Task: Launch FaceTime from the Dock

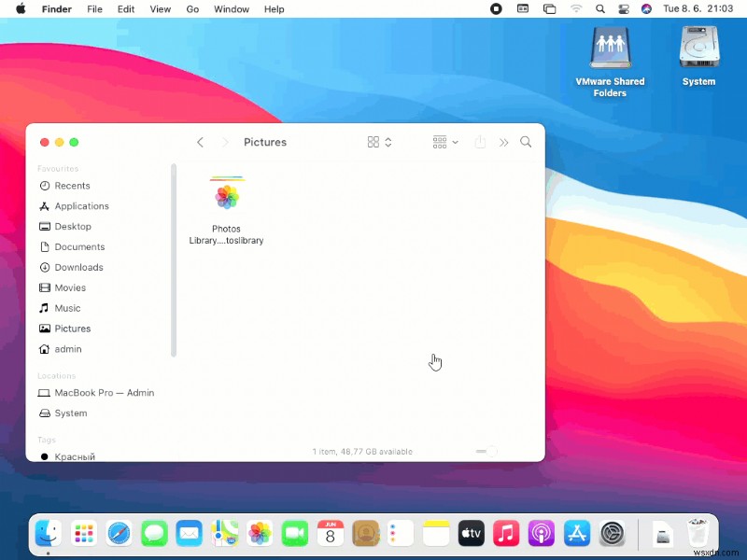Action: pos(295,533)
